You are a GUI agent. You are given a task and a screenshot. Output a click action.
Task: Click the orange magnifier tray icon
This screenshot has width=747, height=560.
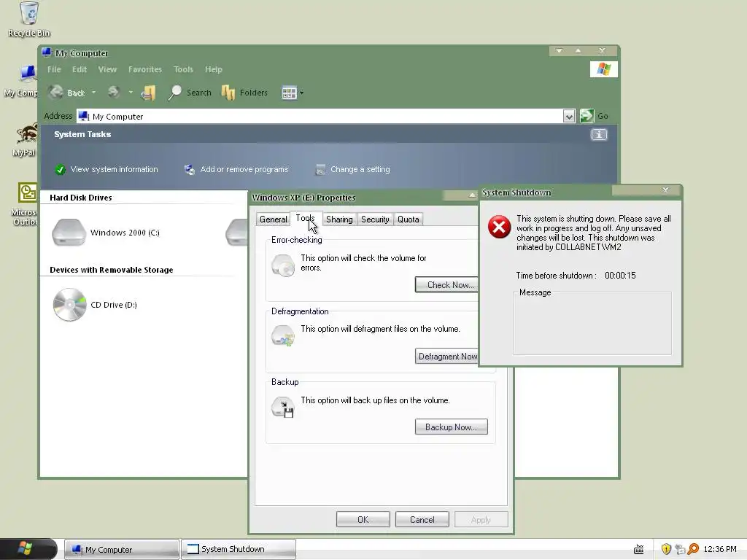pos(693,550)
